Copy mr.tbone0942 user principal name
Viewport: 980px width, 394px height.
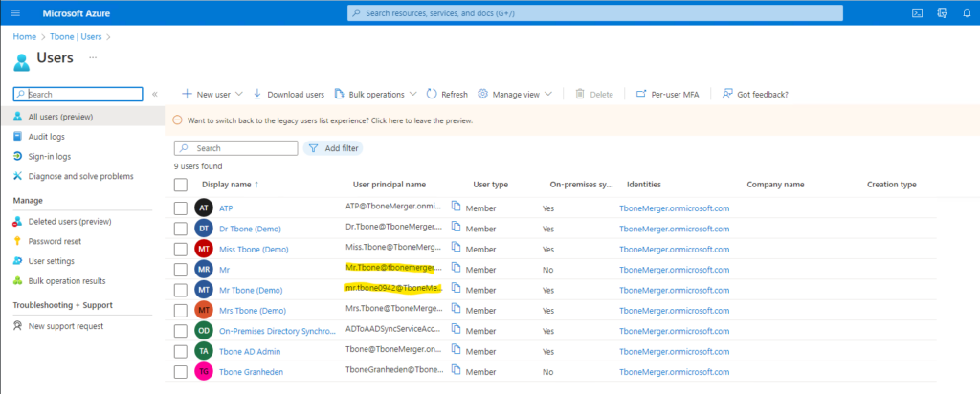pos(457,289)
